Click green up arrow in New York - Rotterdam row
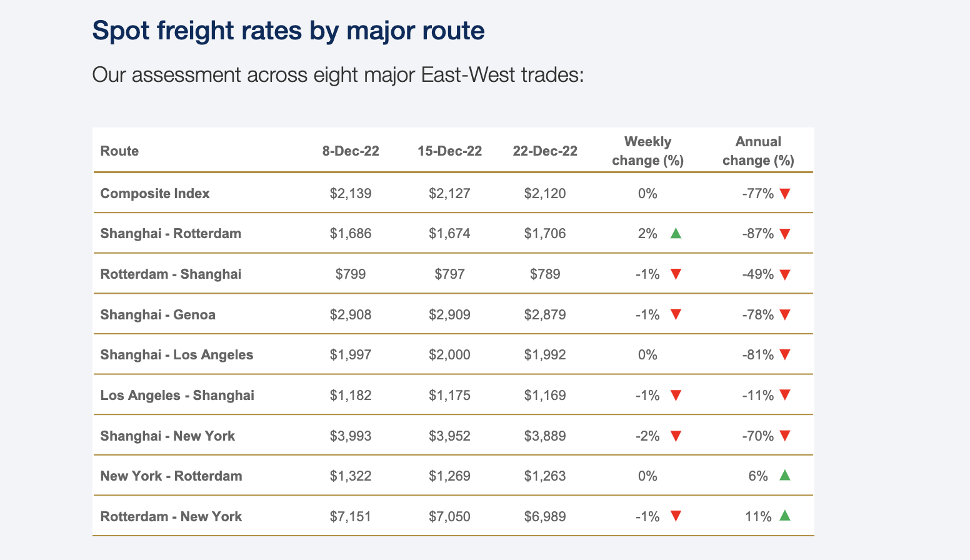Screen dimensions: 970x560 point(785,476)
